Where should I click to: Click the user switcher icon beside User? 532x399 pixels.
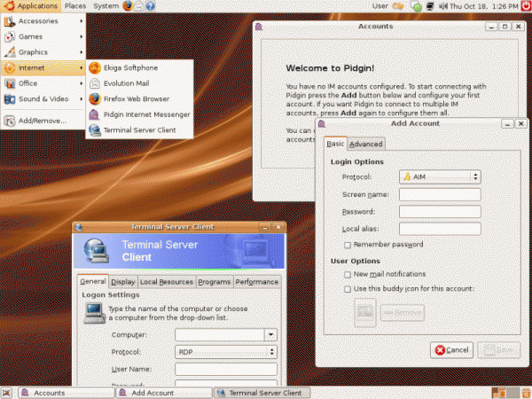[398, 6]
